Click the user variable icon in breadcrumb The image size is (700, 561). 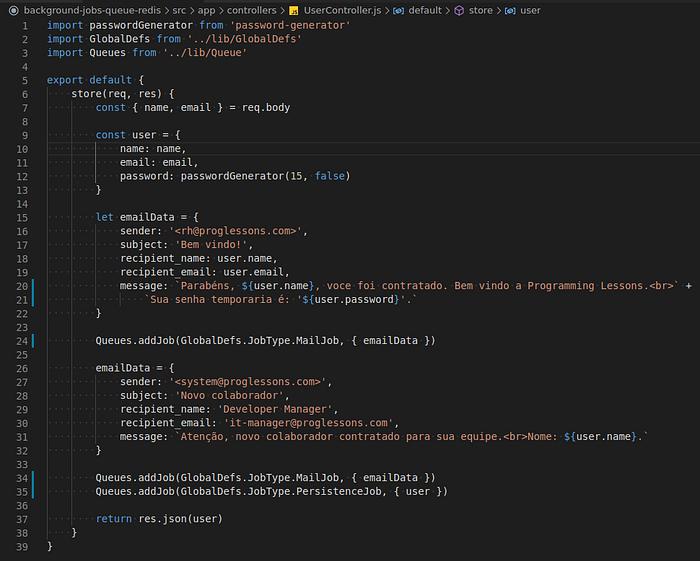coord(510,11)
